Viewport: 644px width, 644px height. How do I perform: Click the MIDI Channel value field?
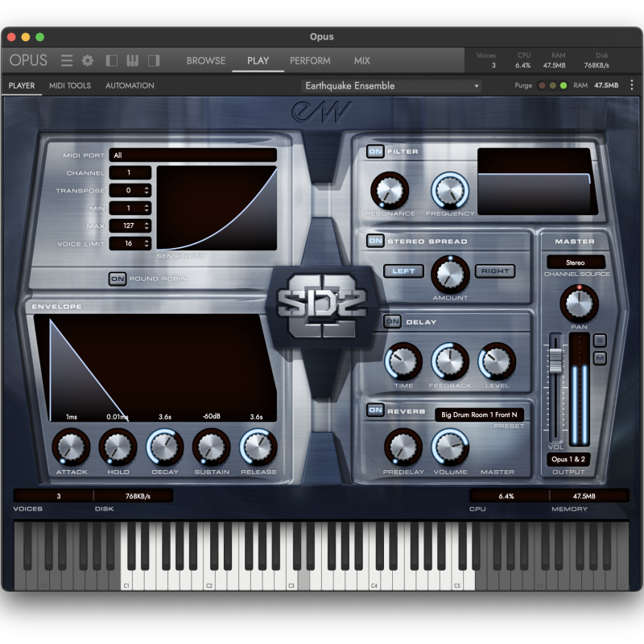coord(130,173)
